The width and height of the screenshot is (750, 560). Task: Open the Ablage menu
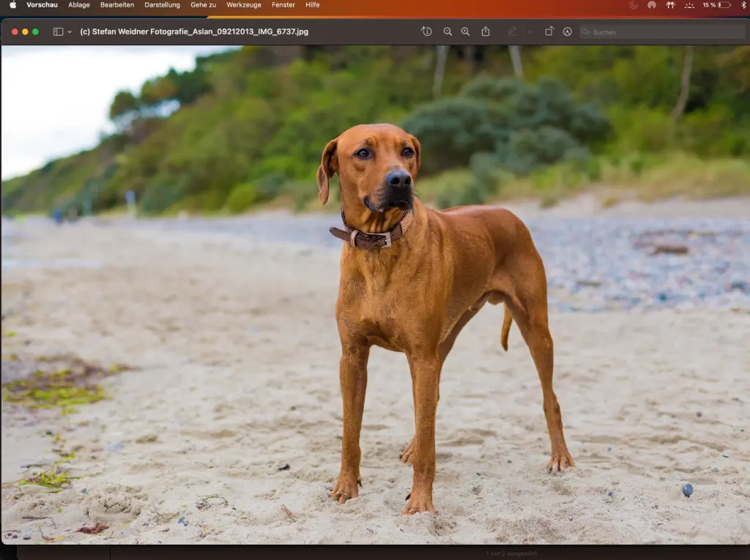(79, 5)
